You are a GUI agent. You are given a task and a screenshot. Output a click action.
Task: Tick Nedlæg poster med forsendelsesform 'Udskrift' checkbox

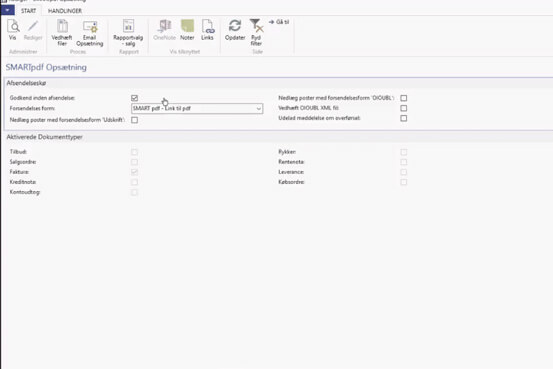134,120
